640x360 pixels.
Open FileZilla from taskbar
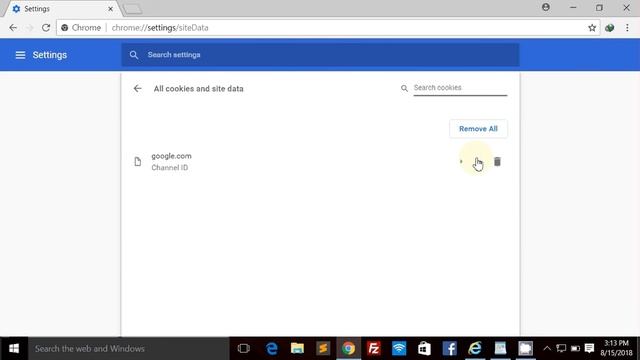(x=373, y=349)
